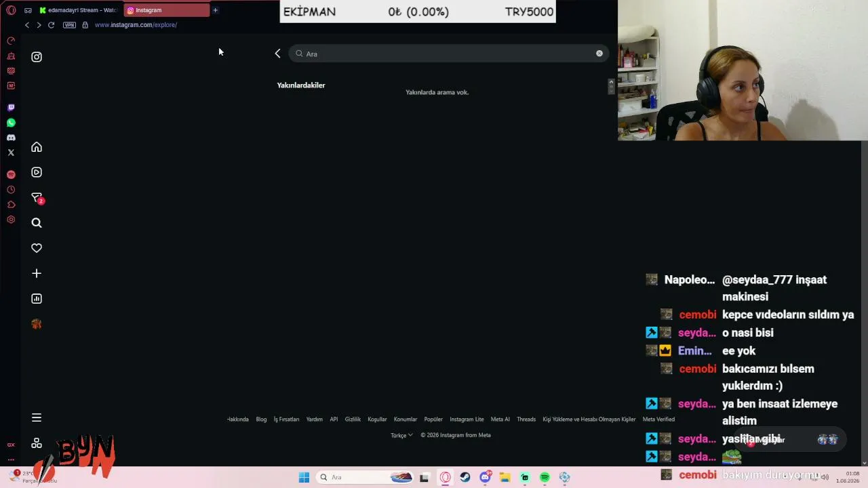Open a new browser tab

[x=216, y=10]
